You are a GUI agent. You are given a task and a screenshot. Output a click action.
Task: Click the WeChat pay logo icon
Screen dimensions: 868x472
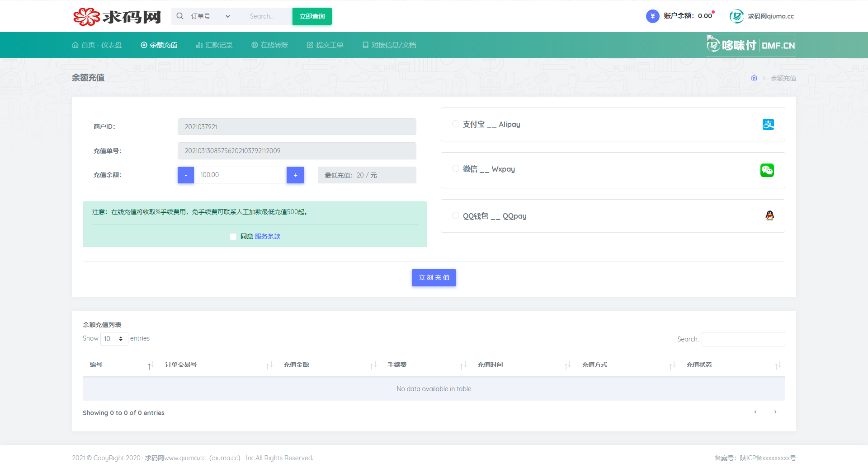pyautogui.click(x=767, y=170)
